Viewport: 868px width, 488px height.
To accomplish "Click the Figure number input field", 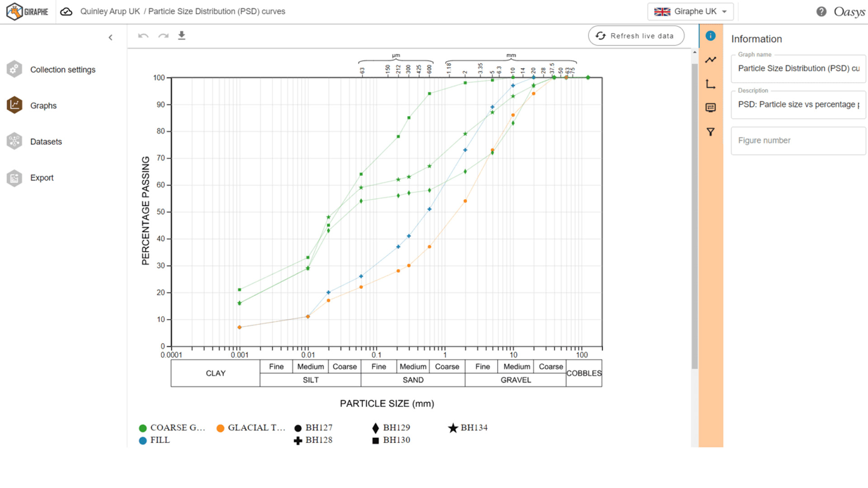I will [798, 141].
